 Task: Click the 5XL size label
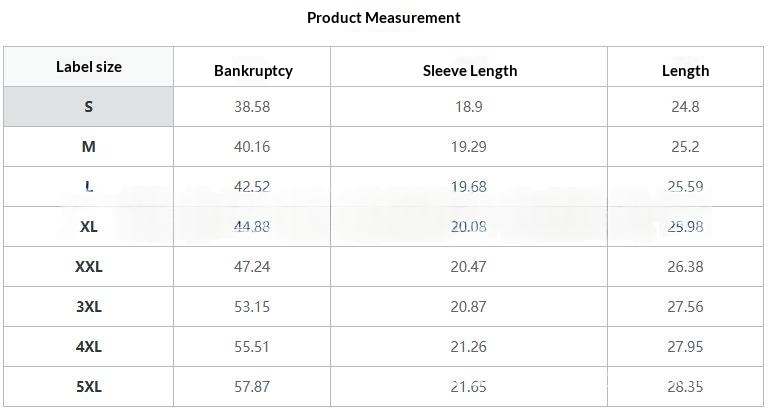click(x=89, y=387)
